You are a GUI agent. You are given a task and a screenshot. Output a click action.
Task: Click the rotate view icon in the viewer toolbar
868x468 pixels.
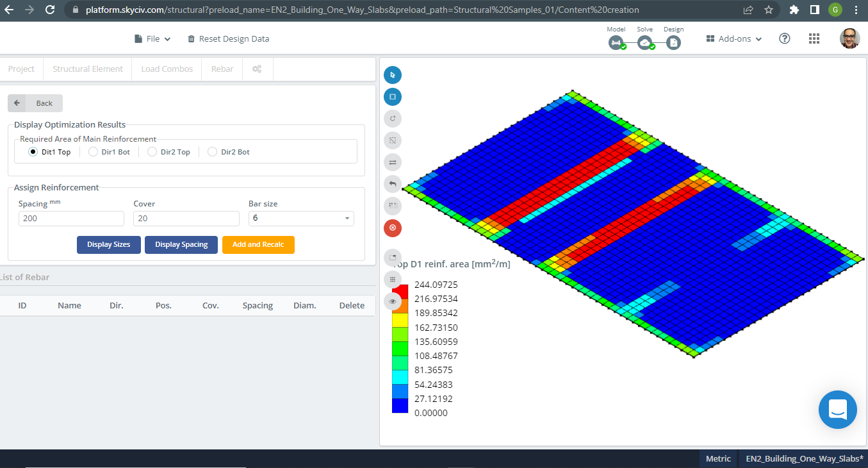pos(392,118)
